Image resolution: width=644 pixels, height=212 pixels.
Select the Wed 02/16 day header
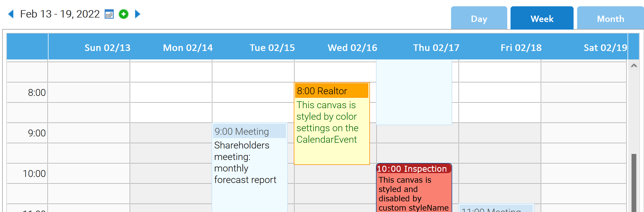[352, 48]
